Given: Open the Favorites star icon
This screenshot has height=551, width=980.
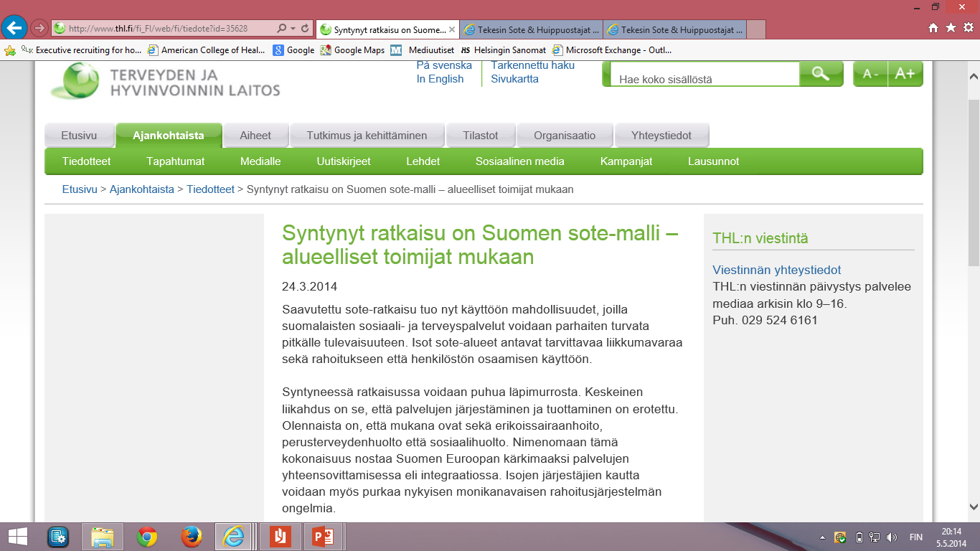Looking at the screenshot, I should click(951, 28).
